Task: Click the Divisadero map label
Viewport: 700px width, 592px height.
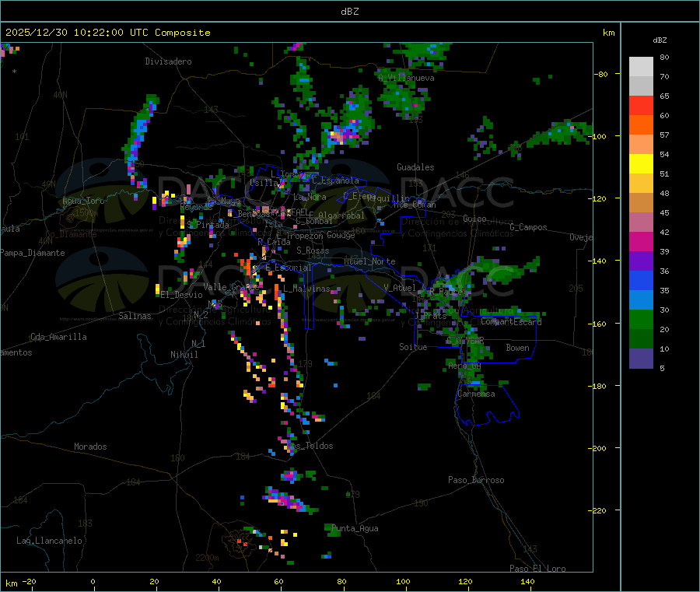Action: tap(168, 61)
